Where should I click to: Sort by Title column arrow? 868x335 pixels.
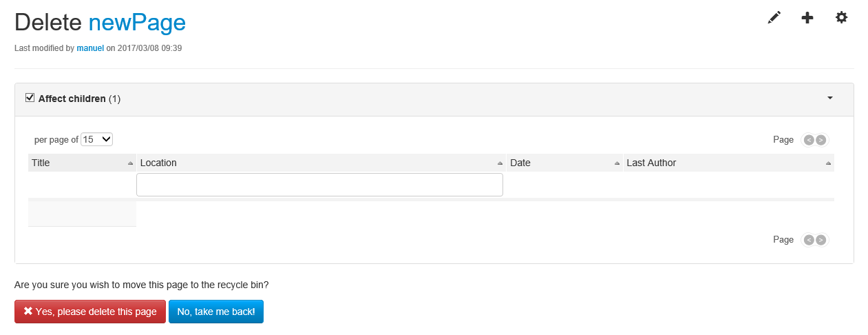(x=130, y=163)
